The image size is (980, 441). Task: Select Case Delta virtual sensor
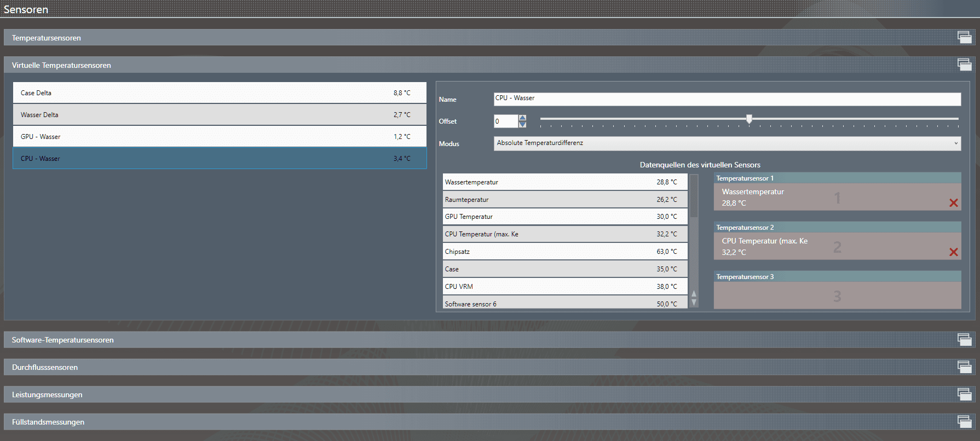pos(220,93)
